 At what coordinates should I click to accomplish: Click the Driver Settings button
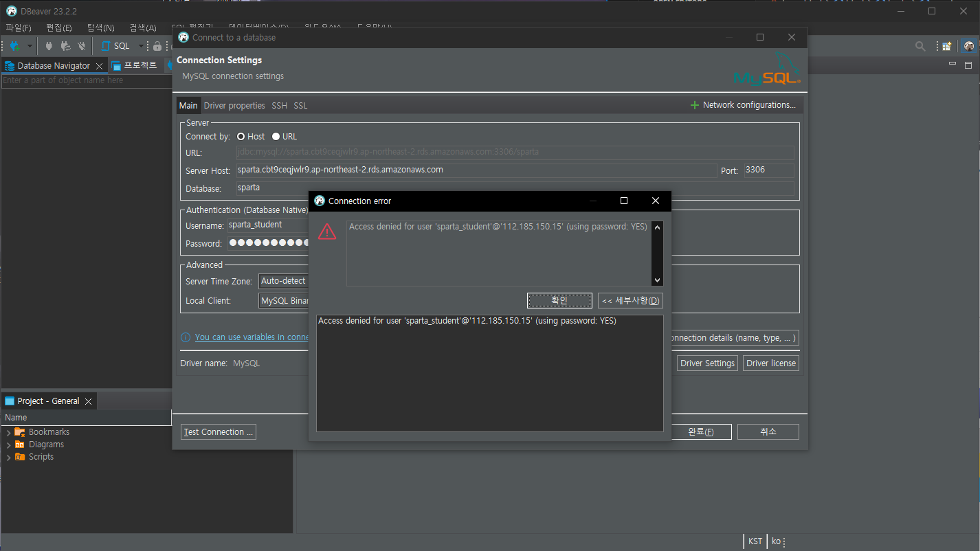pos(708,363)
